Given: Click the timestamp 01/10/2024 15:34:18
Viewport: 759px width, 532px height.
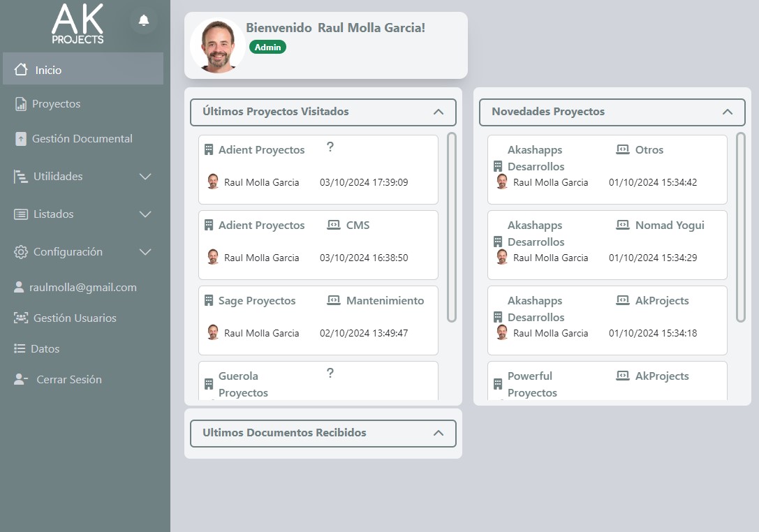Looking at the screenshot, I should coord(653,333).
